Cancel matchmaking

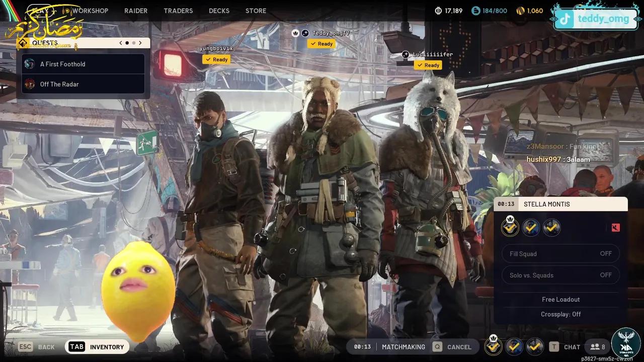452,347
